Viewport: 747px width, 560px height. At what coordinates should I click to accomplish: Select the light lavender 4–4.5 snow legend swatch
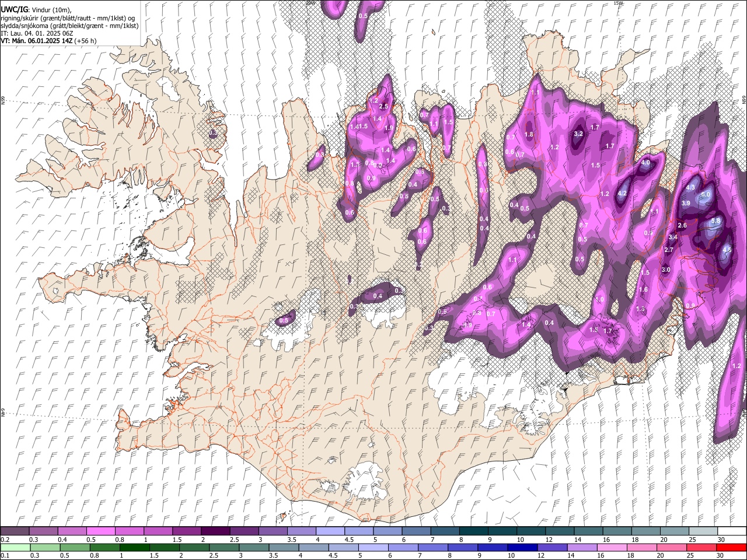(330, 531)
